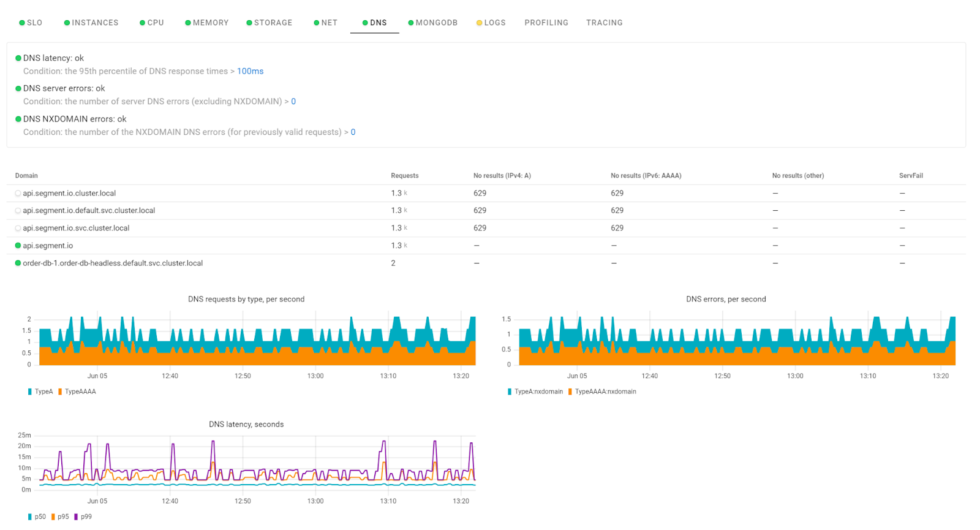Toggle TypeAAAA:nxdomain series in errors legend
This screenshot has width=980, height=530.
(x=605, y=392)
